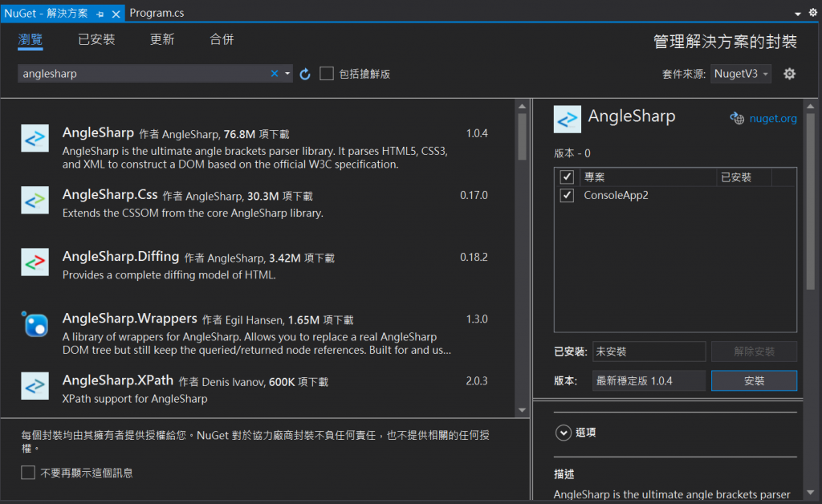Screen dimensions: 822x504
Task: Switch to the Browse (瀏覽) tab
Action: 31,40
